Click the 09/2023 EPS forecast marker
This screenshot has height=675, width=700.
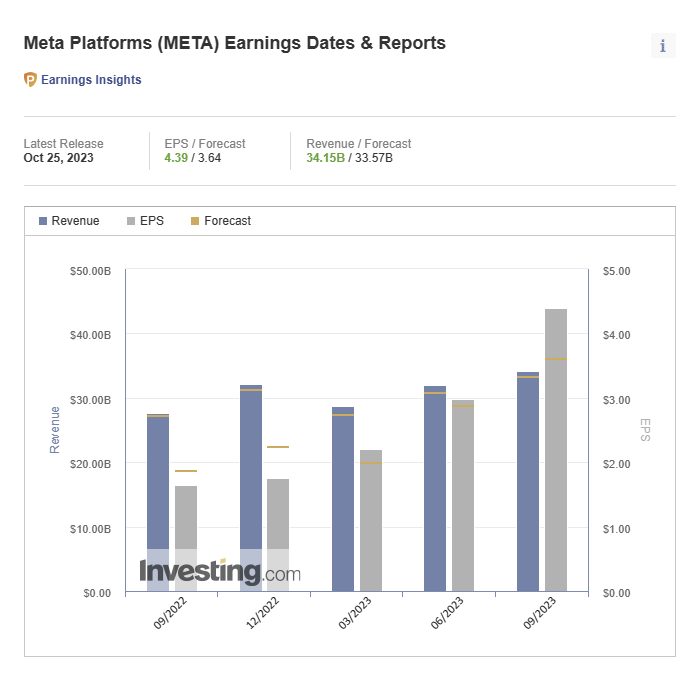coord(556,359)
